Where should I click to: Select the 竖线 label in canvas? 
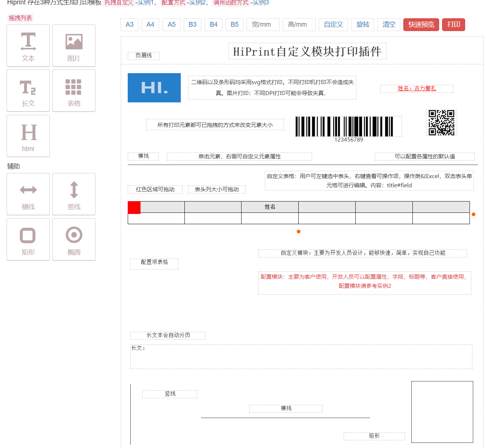(170, 394)
